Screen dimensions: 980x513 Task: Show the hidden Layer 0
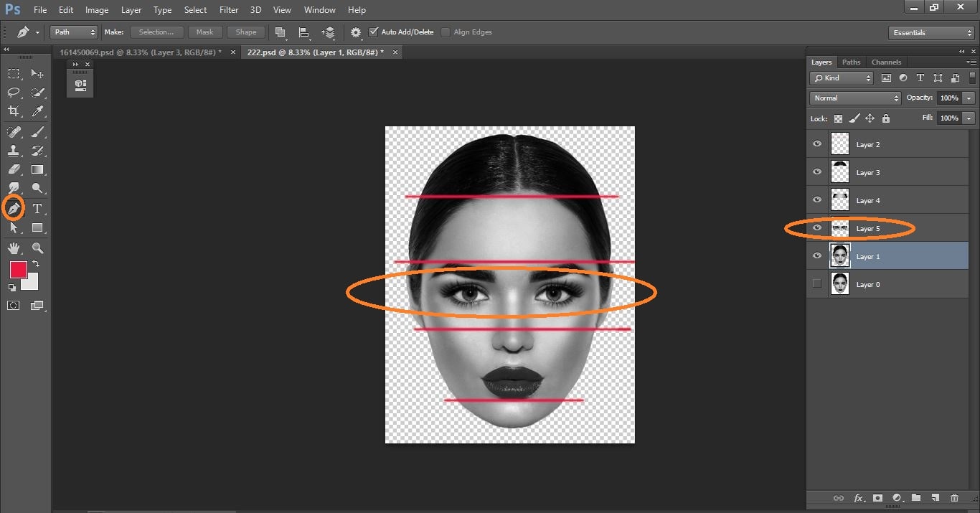[x=816, y=283]
